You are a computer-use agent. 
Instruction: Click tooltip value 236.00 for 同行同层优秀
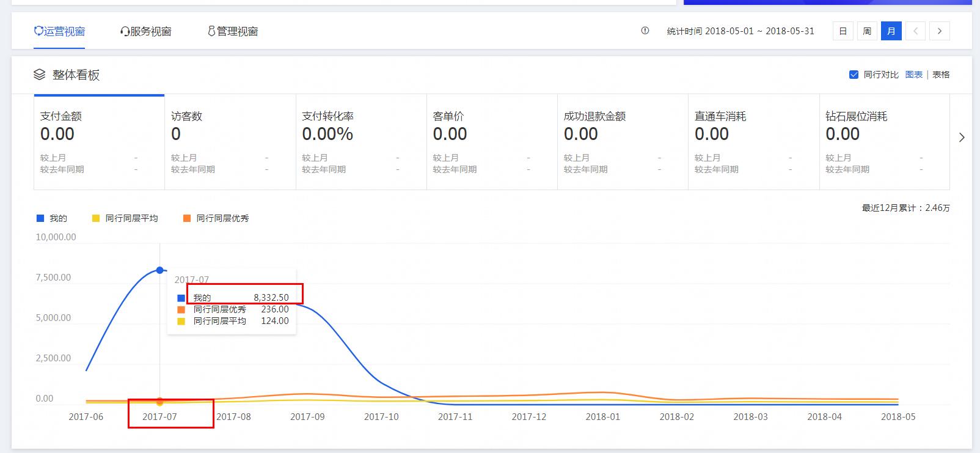(x=275, y=309)
